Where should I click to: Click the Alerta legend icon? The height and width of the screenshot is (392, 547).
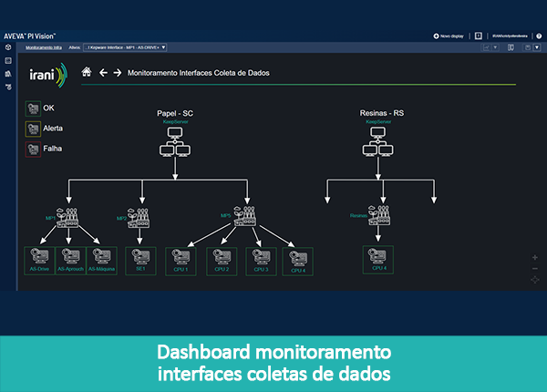(x=33, y=129)
